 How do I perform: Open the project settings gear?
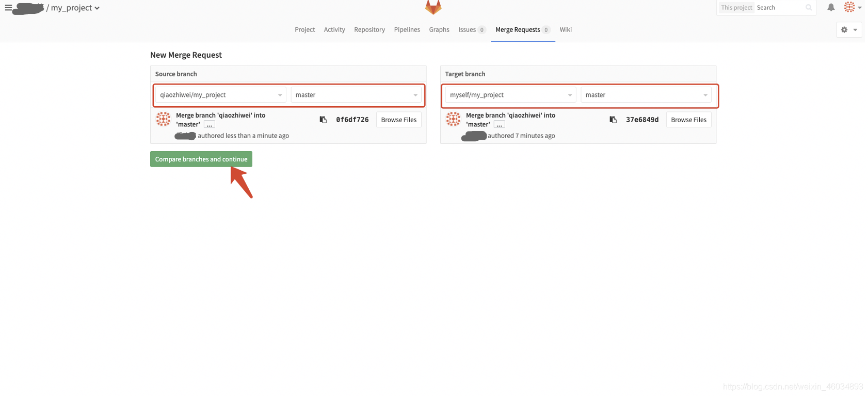(844, 30)
